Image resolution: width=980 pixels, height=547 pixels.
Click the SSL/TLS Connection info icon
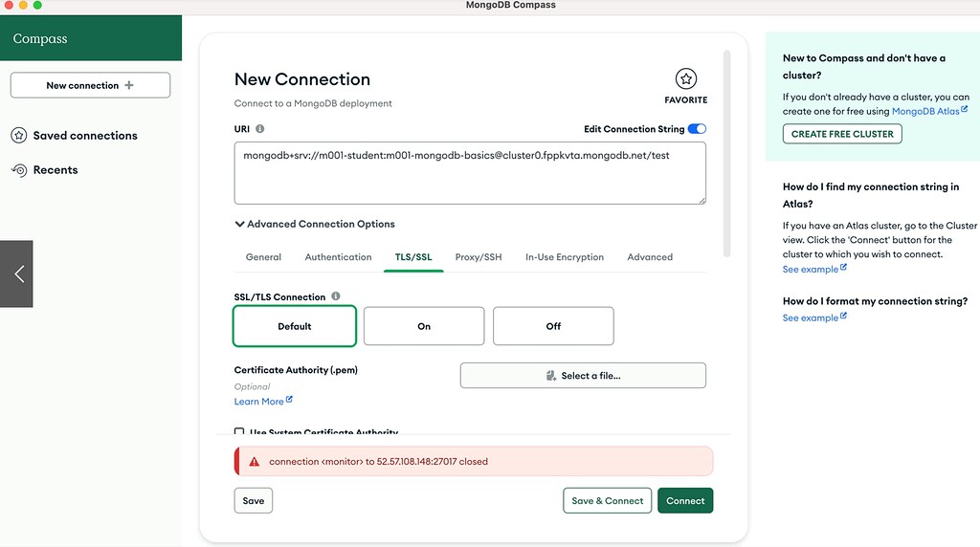click(x=336, y=296)
